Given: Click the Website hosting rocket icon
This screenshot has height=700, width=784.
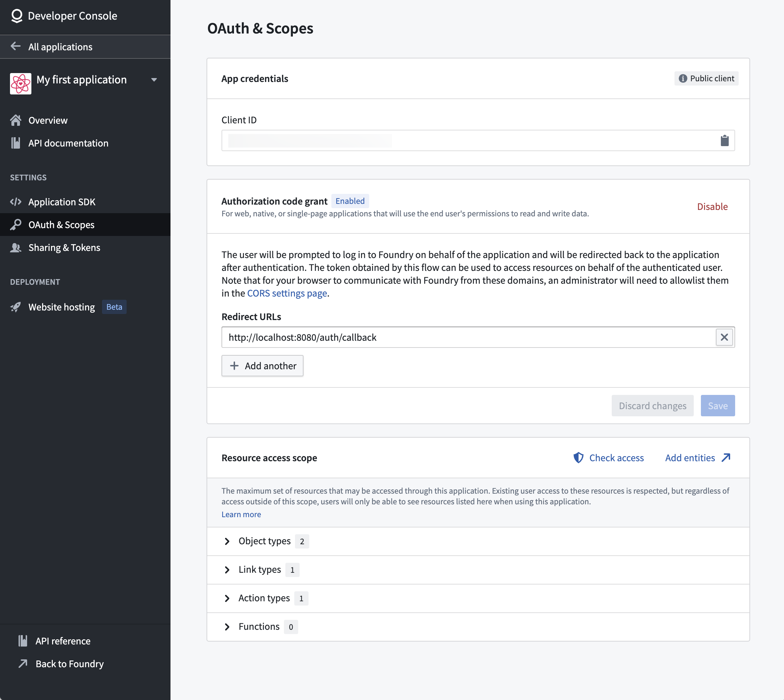Looking at the screenshot, I should [15, 307].
